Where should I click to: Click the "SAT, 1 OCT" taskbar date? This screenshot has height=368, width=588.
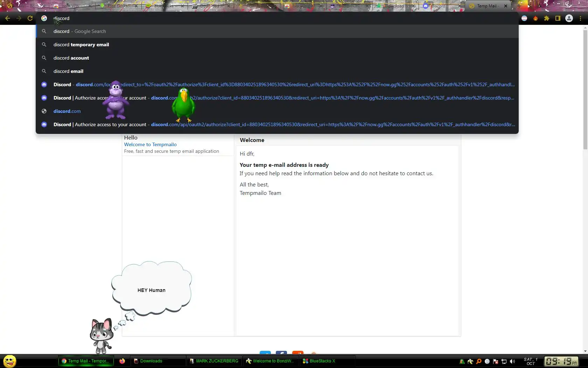(531, 361)
